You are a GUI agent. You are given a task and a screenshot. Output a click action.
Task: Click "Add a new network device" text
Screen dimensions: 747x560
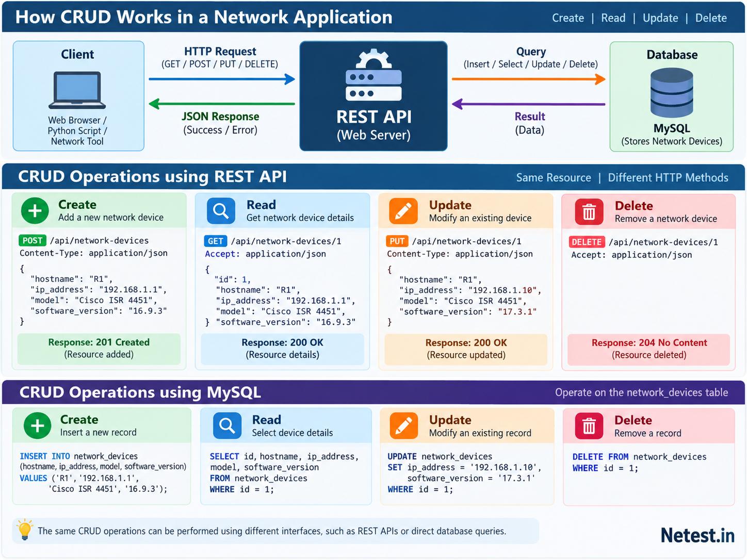pyautogui.click(x=111, y=218)
